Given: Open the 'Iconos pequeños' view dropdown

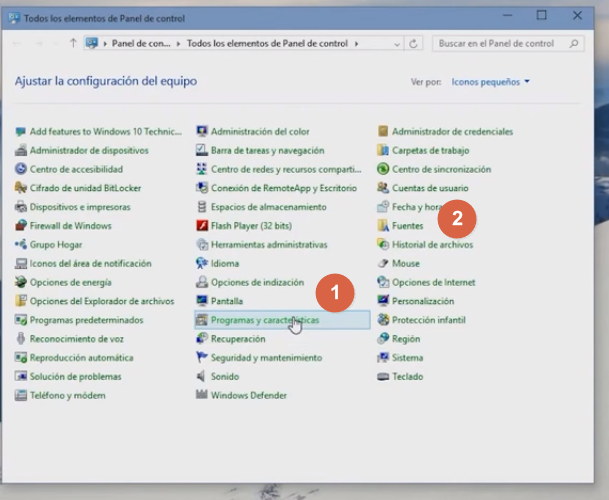Looking at the screenshot, I should pos(491,82).
